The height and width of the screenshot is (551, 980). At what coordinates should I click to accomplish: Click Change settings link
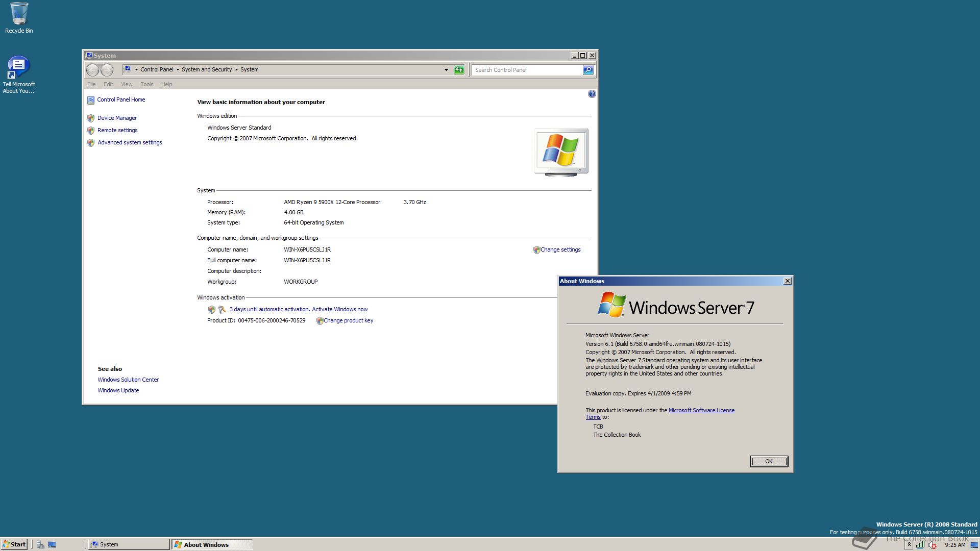[x=560, y=249]
